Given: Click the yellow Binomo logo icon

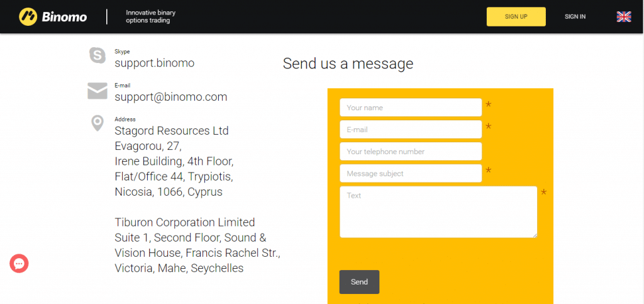Looking at the screenshot, I should (28, 17).
